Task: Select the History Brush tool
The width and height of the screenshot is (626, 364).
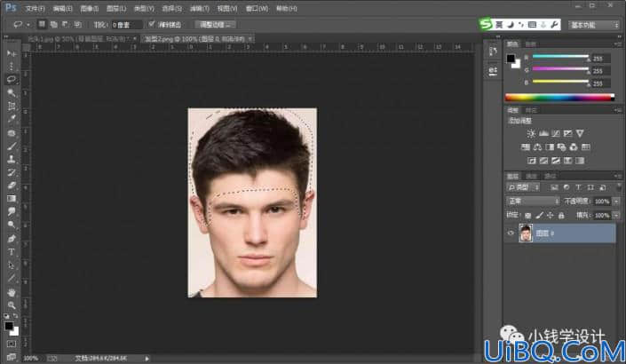Action: coord(12,172)
